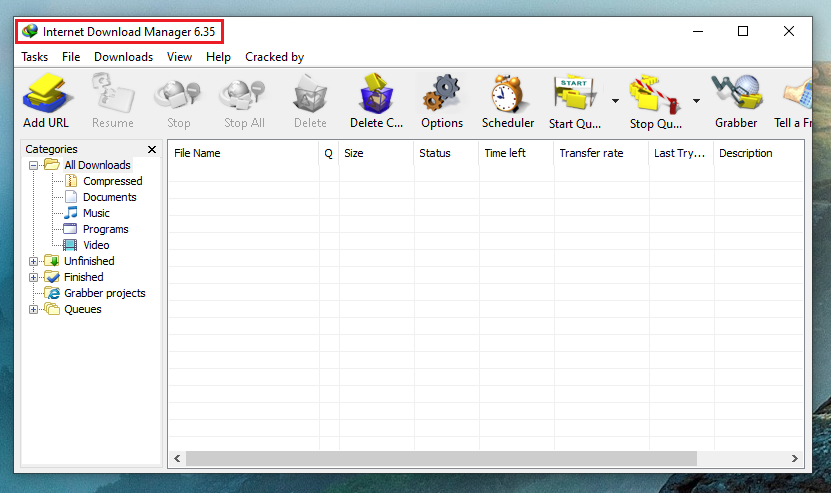Expand the Unfinished tree node

(x=33, y=261)
